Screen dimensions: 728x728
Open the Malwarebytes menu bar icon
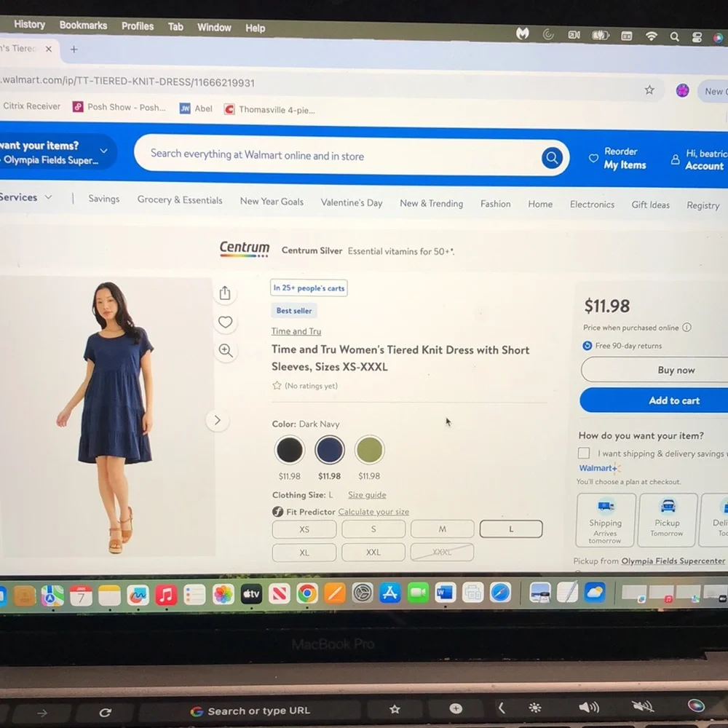(522, 33)
